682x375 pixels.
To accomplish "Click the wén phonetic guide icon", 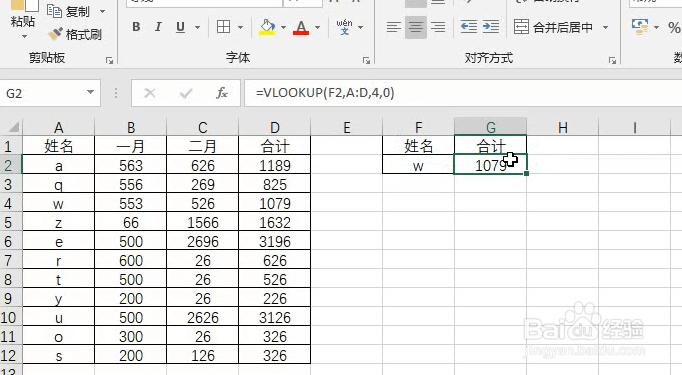I will (344, 27).
